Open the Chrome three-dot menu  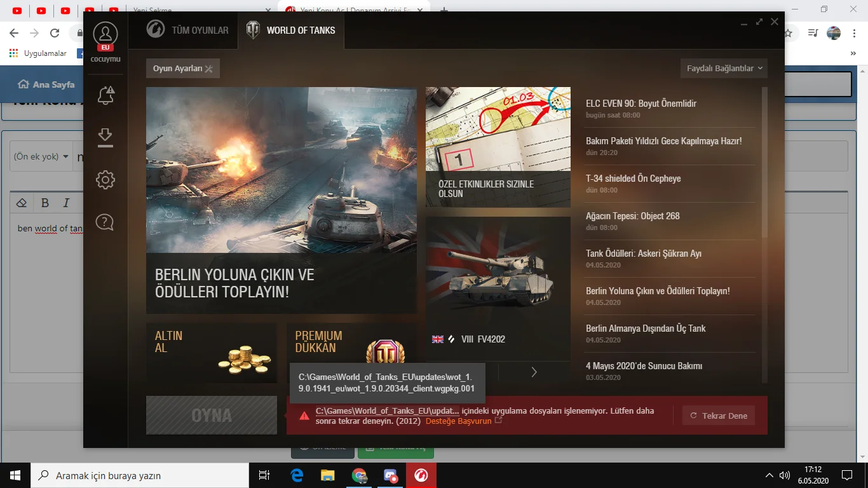click(x=854, y=33)
